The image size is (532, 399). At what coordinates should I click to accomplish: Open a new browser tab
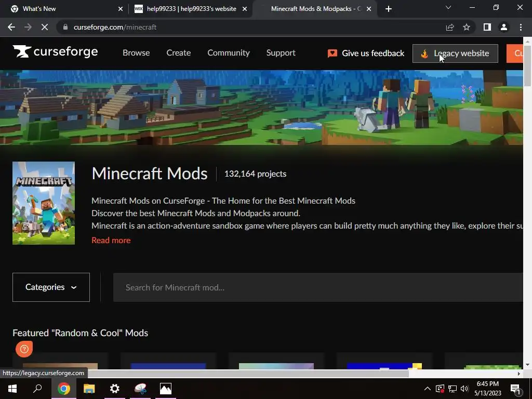click(x=389, y=9)
